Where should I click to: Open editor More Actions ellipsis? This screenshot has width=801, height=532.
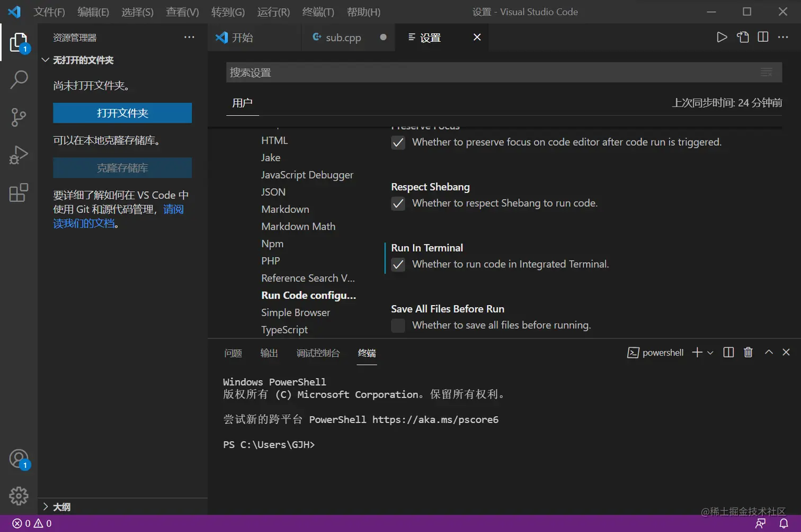(783, 37)
